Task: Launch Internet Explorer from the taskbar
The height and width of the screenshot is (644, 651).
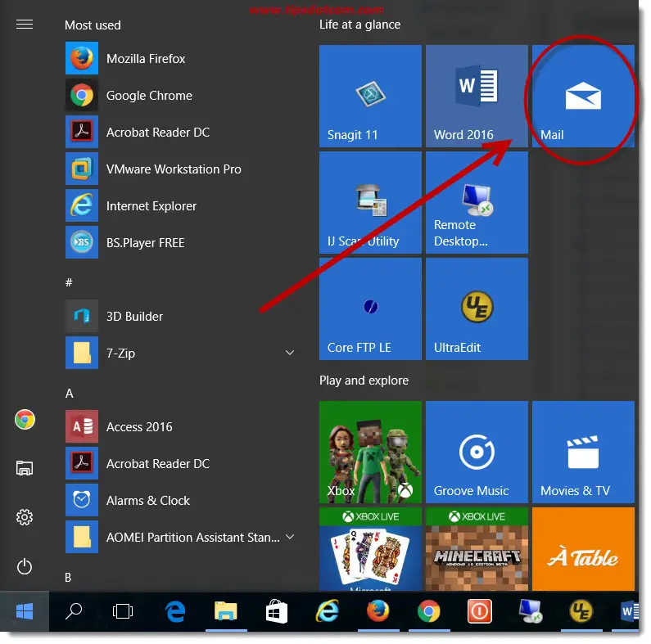Action: [328, 611]
